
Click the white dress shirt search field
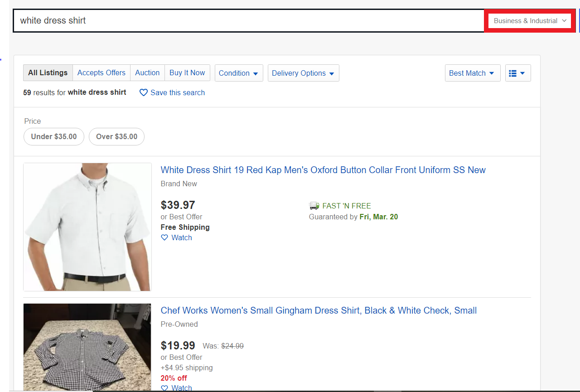248,20
